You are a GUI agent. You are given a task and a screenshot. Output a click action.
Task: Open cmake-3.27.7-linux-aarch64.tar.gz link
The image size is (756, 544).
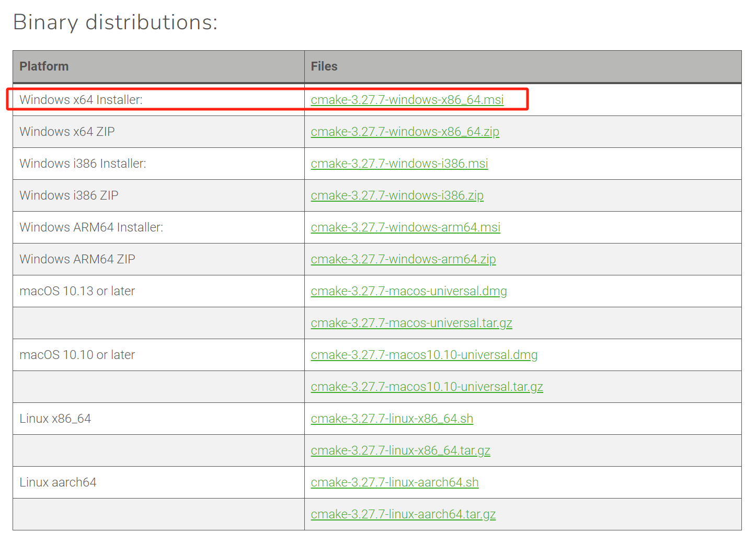(x=403, y=514)
